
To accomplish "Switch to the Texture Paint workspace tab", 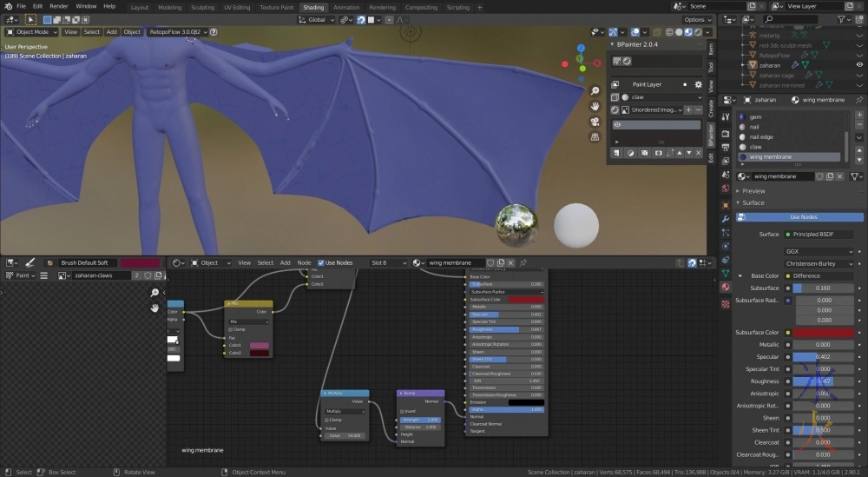I will (x=276, y=7).
